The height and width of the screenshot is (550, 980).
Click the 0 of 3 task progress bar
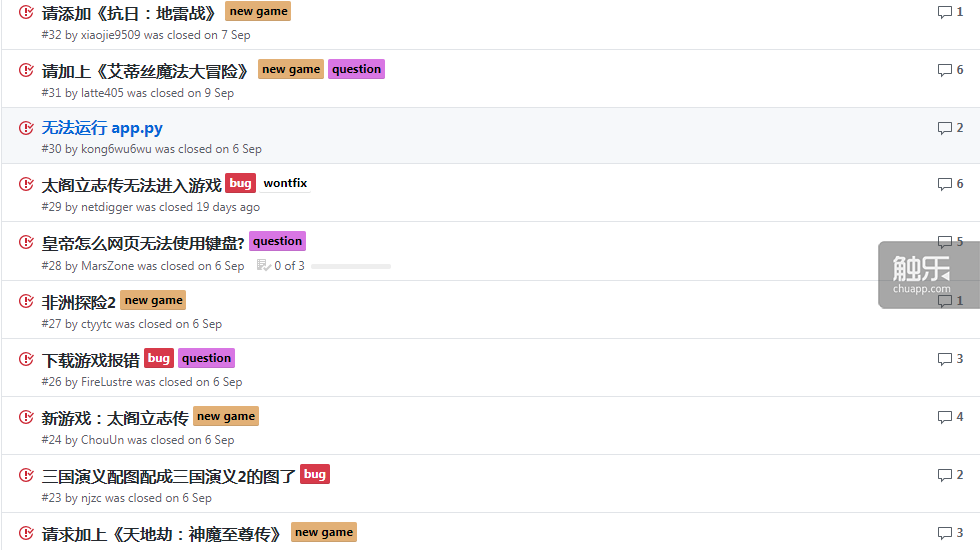351,266
